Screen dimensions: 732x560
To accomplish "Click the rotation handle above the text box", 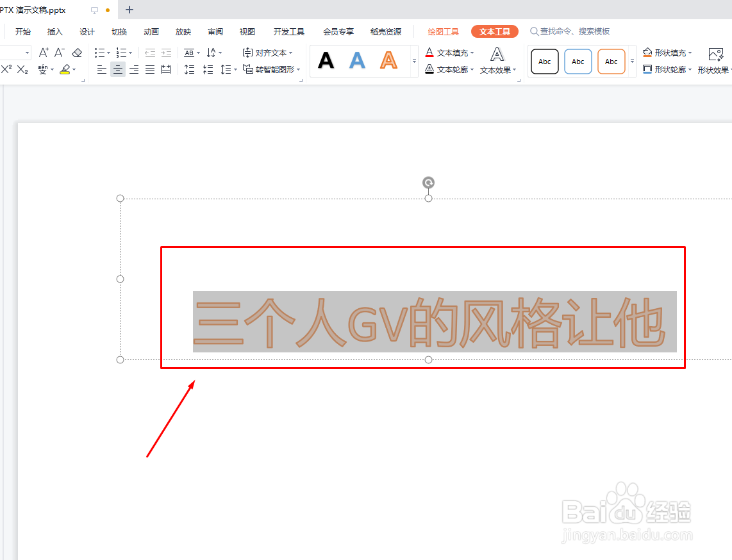I will 429,183.
